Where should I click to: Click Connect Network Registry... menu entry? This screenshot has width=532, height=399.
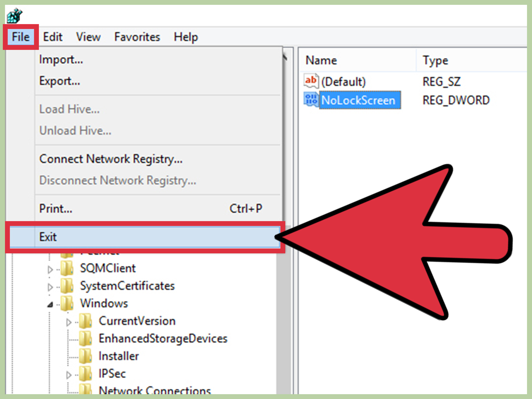pos(111,159)
